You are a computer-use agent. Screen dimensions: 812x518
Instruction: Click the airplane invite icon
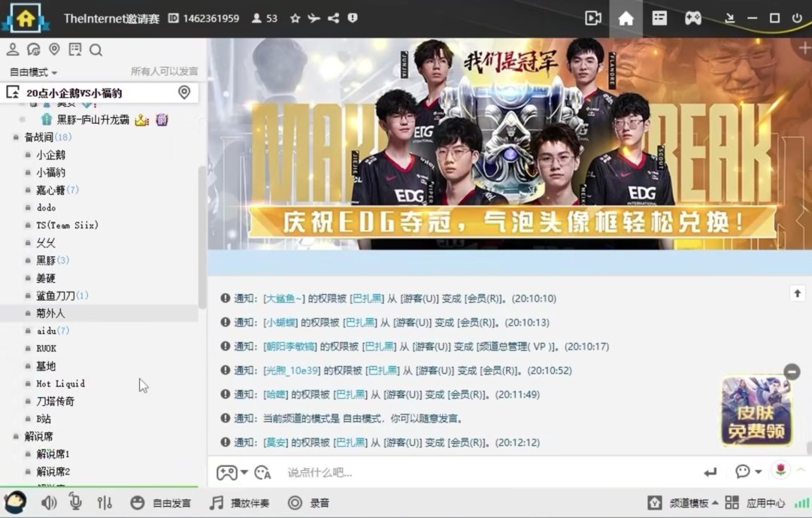(x=314, y=19)
